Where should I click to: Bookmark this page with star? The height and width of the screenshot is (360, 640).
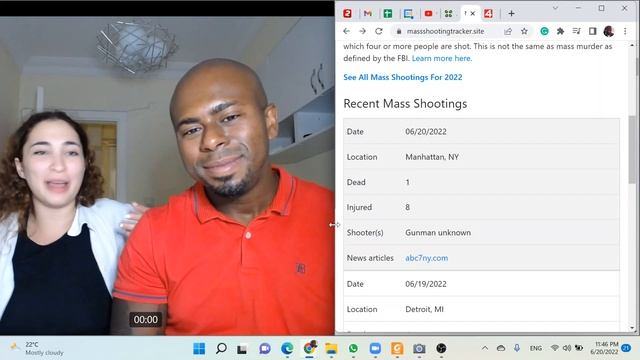(x=524, y=31)
